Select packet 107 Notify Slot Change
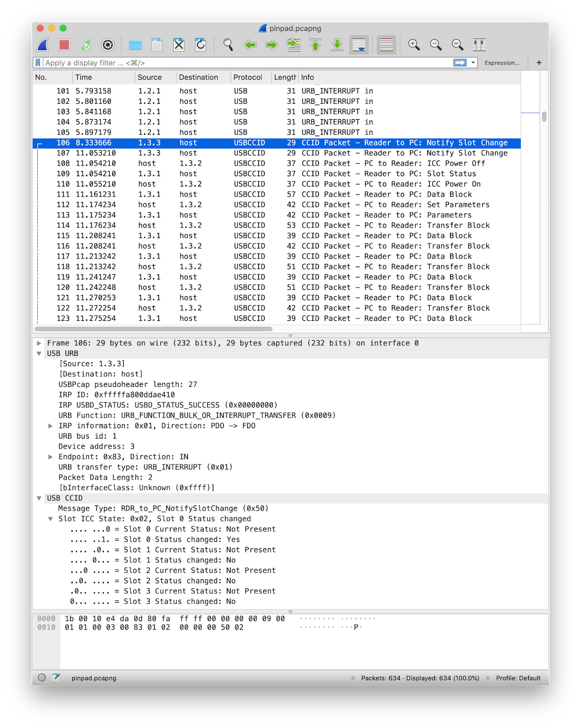The image size is (581, 728). [x=276, y=153]
